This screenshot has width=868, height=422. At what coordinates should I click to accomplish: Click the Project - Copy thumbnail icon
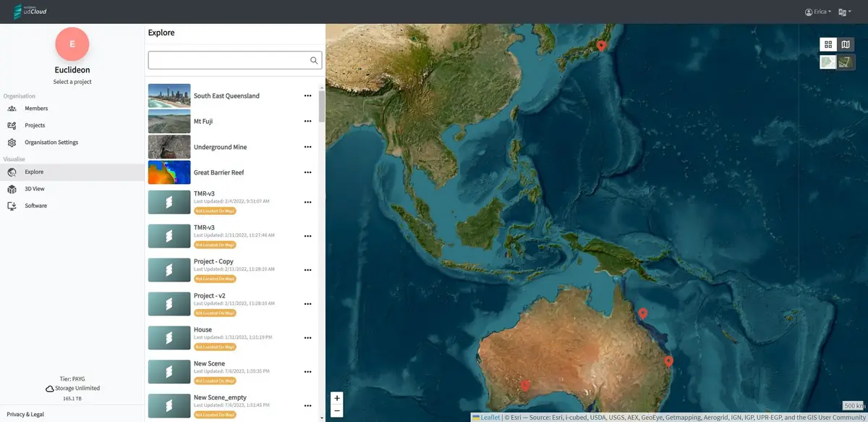tap(169, 270)
